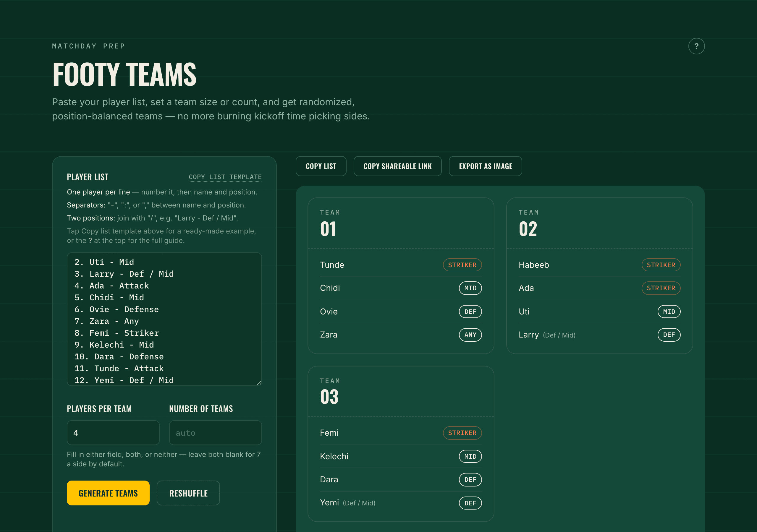Grab the textarea resize handle corner
The height and width of the screenshot is (532, 757).
259,383
